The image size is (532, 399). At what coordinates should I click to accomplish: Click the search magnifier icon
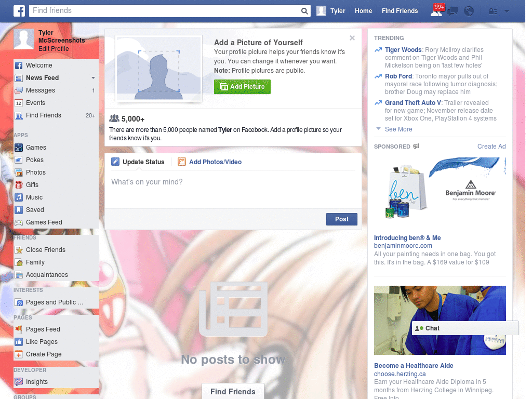click(x=304, y=11)
